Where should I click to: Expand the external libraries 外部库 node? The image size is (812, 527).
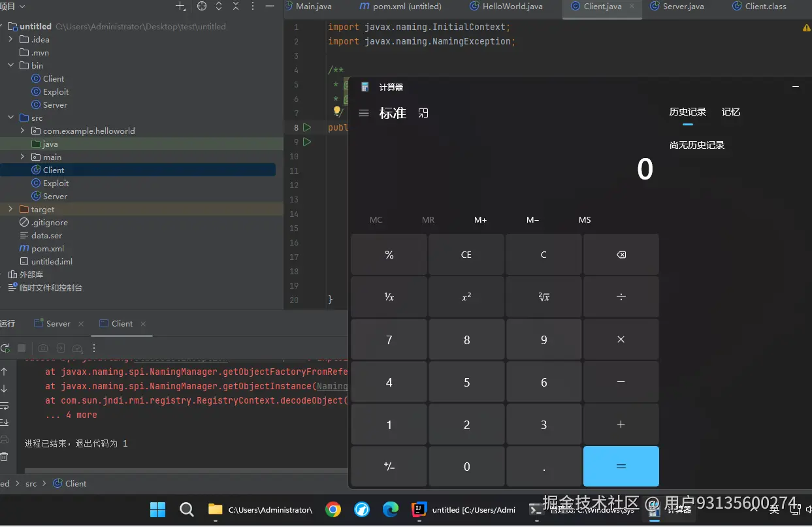coord(2,275)
